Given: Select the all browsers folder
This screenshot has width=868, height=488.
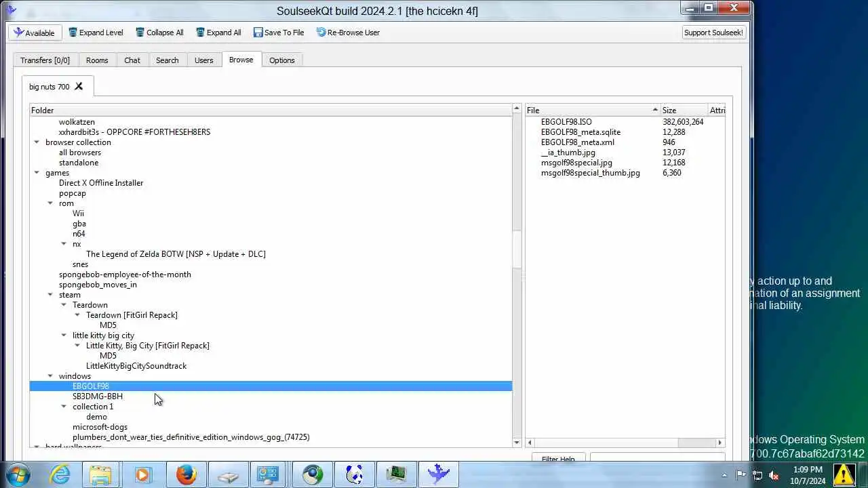Looking at the screenshot, I should (x=80, y=152).
